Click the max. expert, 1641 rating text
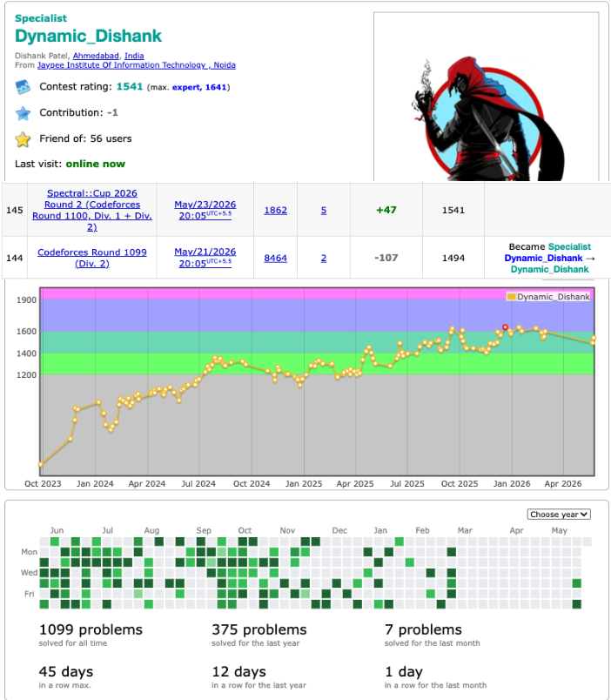This screenshot has width=611, height=700. (x=188, y=87)
